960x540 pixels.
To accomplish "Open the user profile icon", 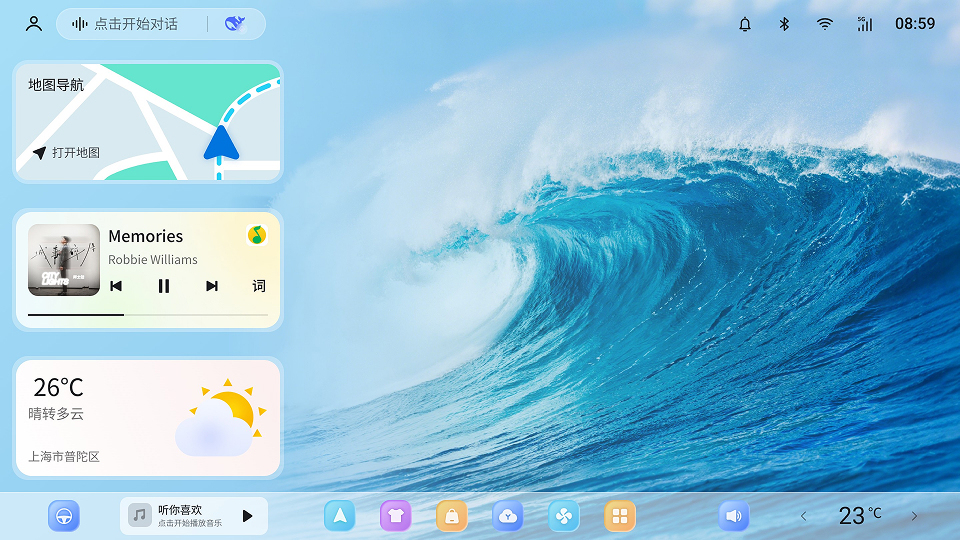I will (34, 24).
